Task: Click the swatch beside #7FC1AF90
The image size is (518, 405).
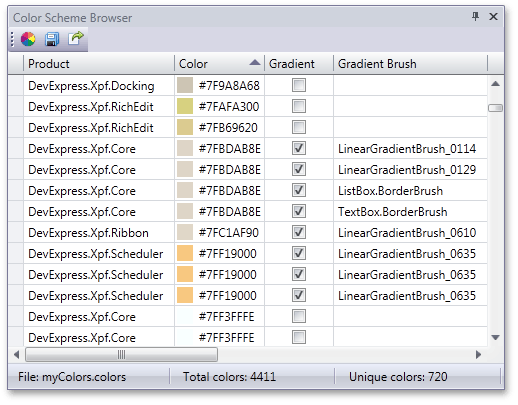Action: (185, 232)
